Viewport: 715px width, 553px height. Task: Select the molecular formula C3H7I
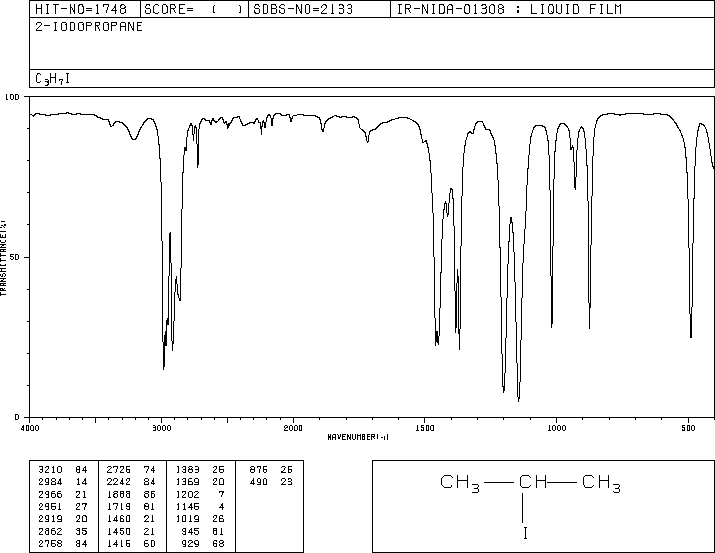(52, 79)
